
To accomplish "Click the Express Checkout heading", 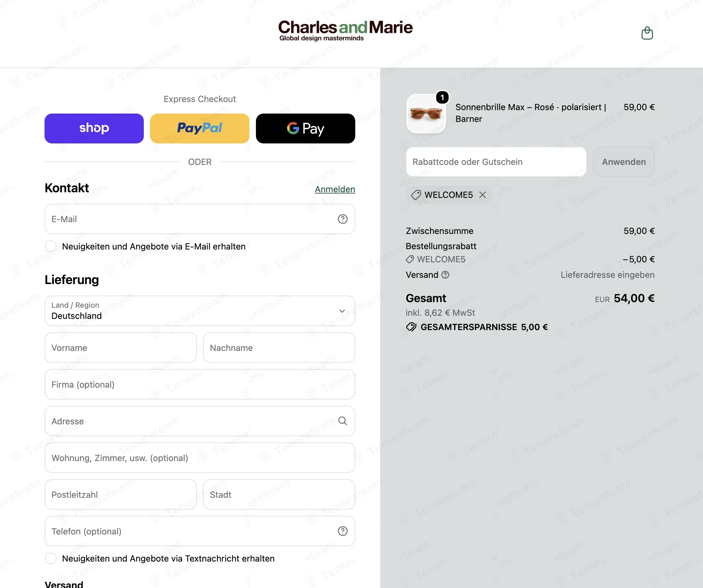I will (200, 99).
